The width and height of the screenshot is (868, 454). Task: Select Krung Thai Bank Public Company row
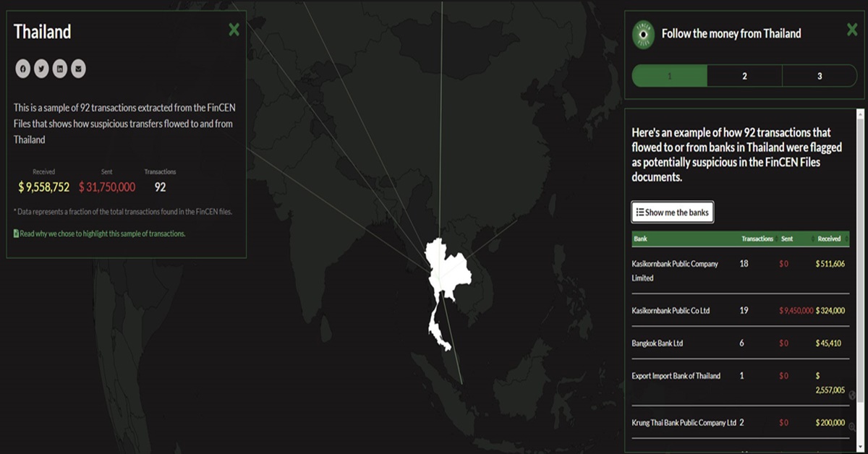[740, 422]
